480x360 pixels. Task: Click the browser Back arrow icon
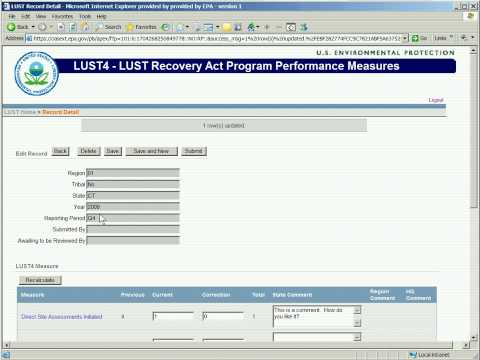click(11, 27)
